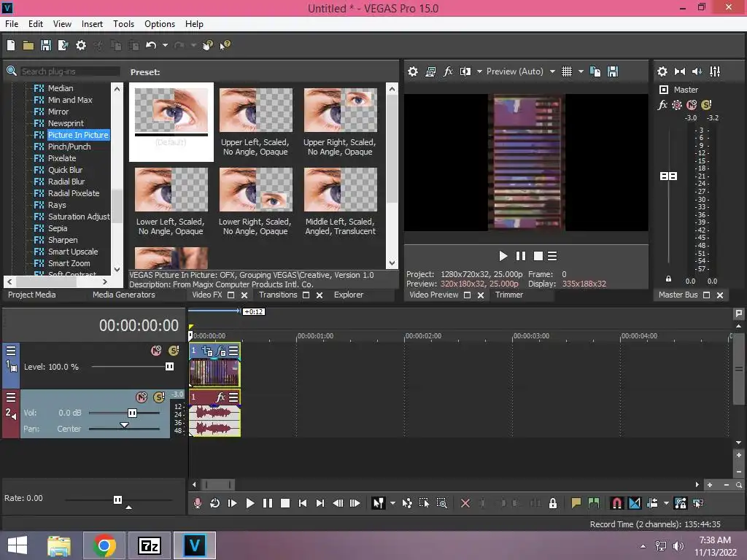This screenshot has width=747, height=560.
Task: Expand the split screen view dropdown
Action: (x=479, y=71)
